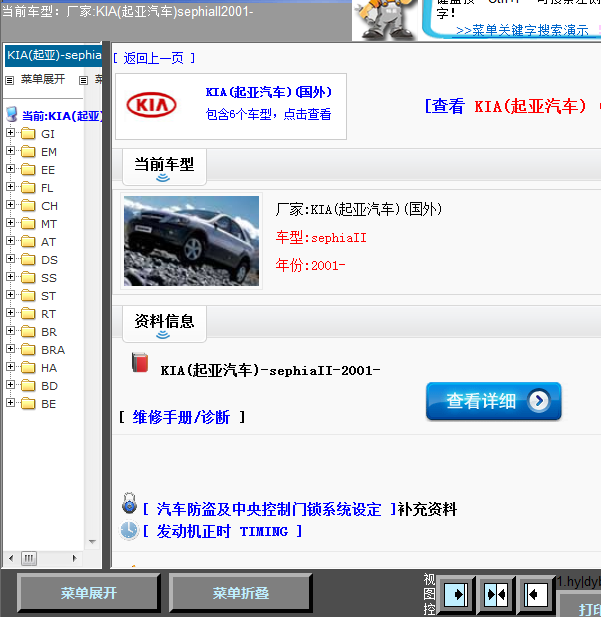Select the HA label in tree
601x617 pixels.
click(x=49, y=368)
